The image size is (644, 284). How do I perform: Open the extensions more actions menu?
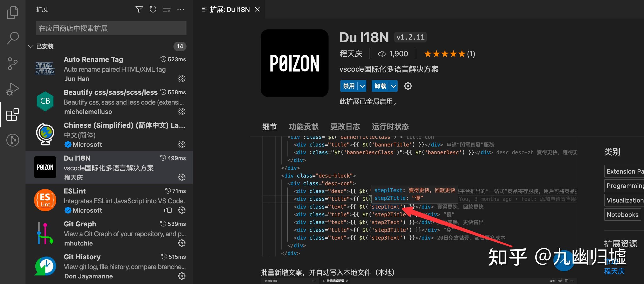pyautogui.click(x=181, y=9)
